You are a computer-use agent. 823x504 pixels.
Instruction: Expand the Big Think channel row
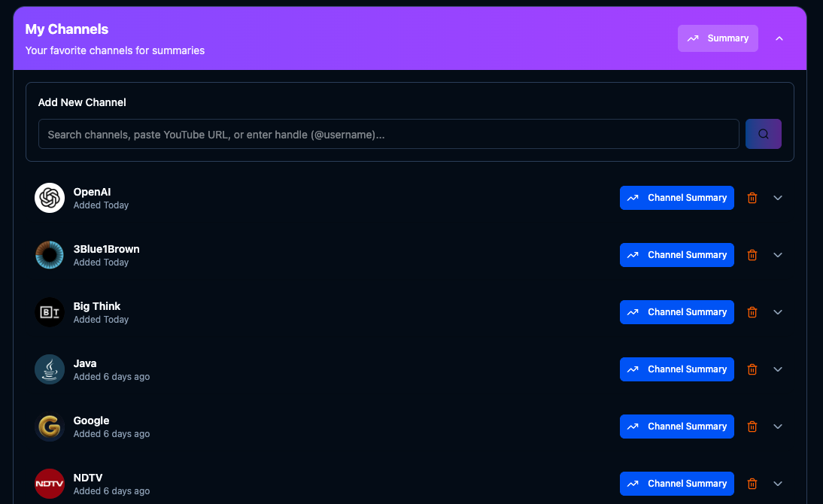click(x=778, y=312)
